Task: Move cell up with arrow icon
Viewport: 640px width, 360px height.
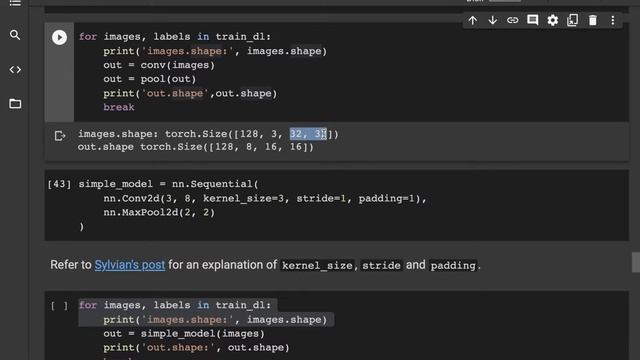Action: click(x=473, y=20)
